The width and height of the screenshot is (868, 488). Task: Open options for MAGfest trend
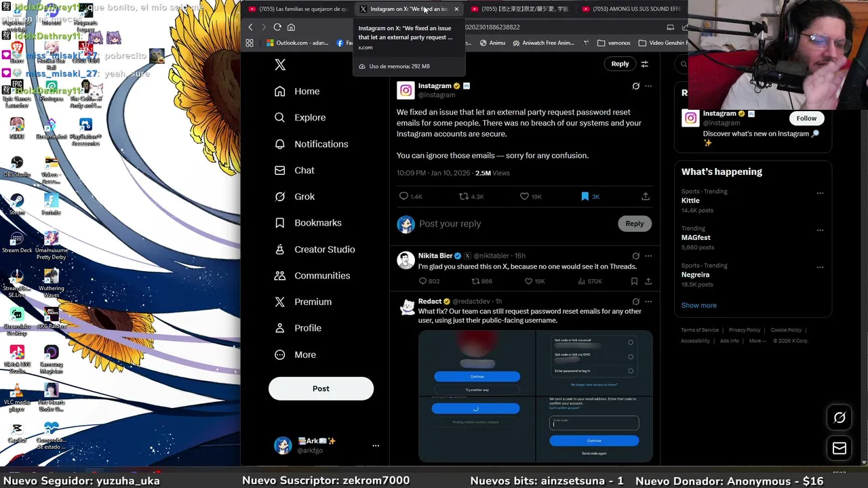pos(820,230)
